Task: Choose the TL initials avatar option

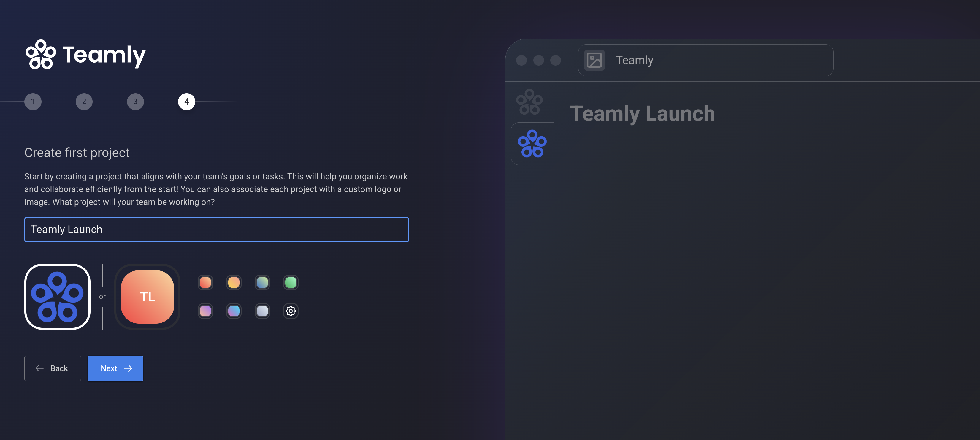Action: [x=147, y=297]
